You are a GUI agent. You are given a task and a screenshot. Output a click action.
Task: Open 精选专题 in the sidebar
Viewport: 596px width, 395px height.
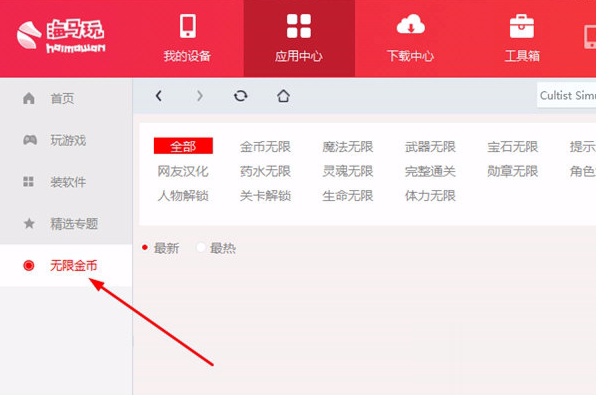[x=66, y=224]
